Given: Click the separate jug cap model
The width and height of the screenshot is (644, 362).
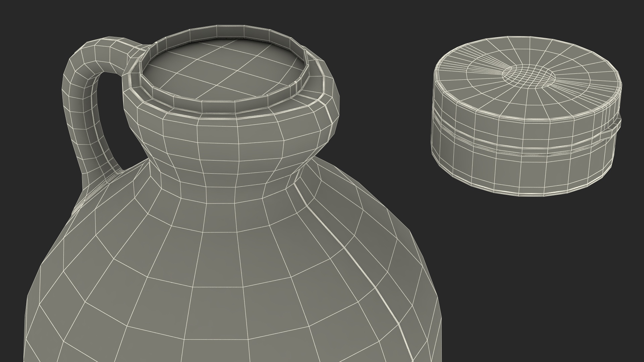Looking at the screenshot, I should tap(526, 116).
